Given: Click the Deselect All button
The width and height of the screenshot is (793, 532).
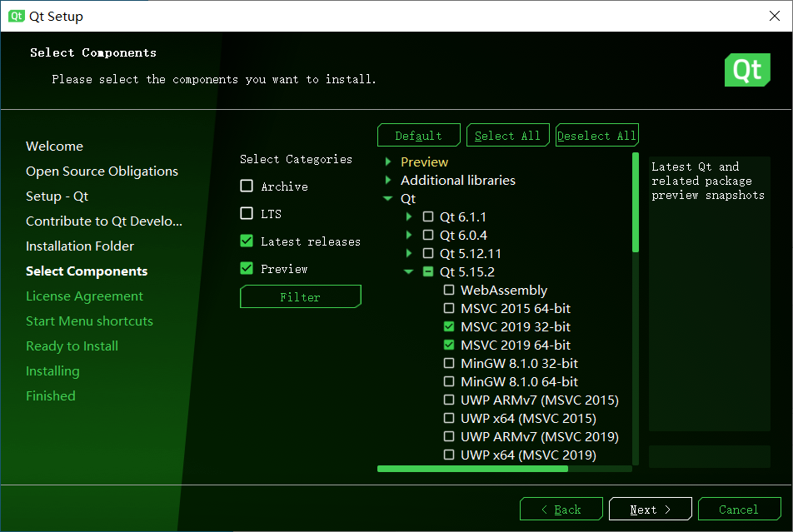Looking at the screenshot, I should point(596,135).
